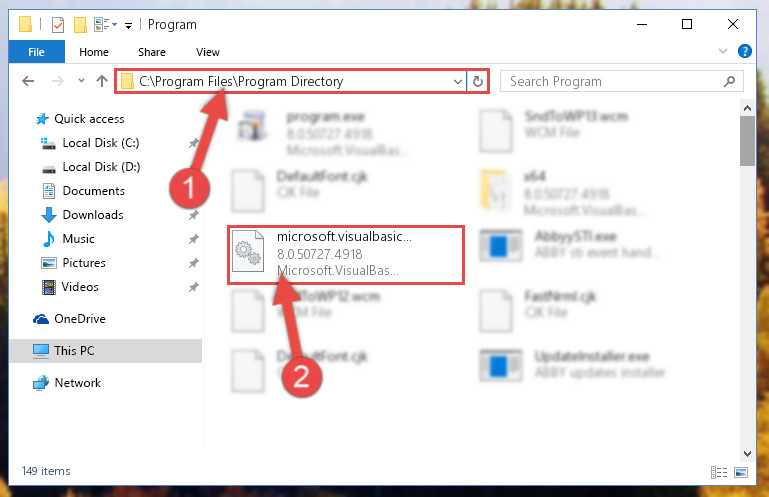Click the gear icon of the microsoft.visualbasic file
This screenshot has width=769, height=497.
click(x=248, y=251)
